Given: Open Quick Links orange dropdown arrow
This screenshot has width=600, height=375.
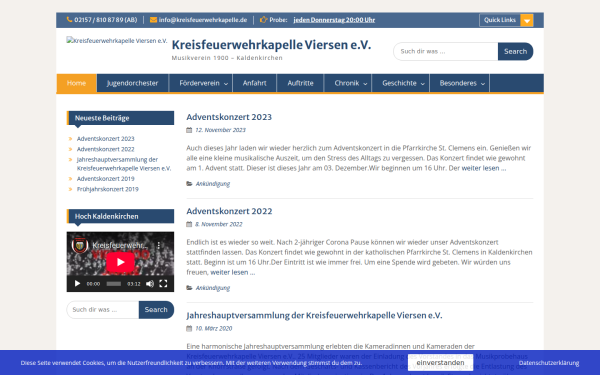Looking at the screenshot, I should [x=527, y=20].
